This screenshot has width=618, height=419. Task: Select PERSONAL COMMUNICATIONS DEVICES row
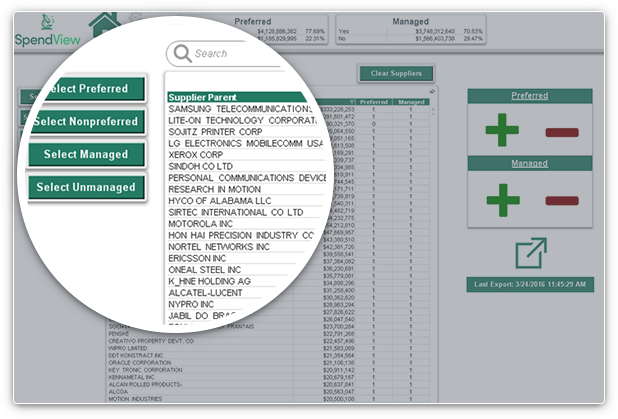[x=247, y=177]
